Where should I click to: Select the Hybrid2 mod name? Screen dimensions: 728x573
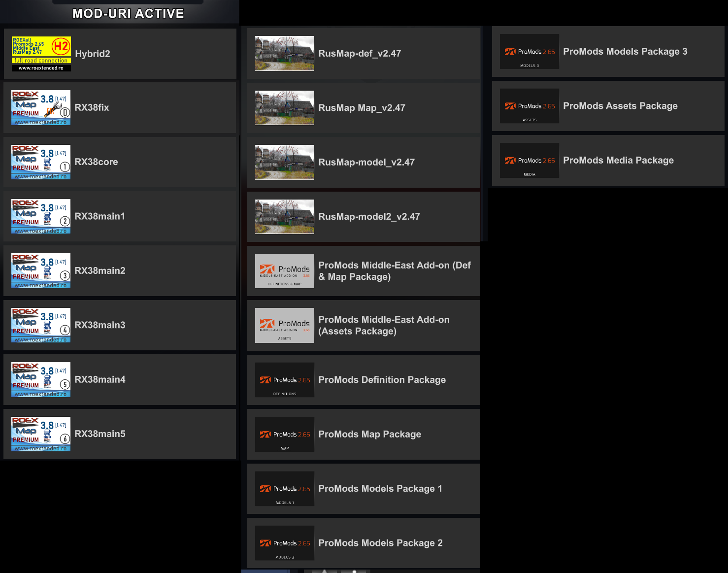click(x=93, y=54)
